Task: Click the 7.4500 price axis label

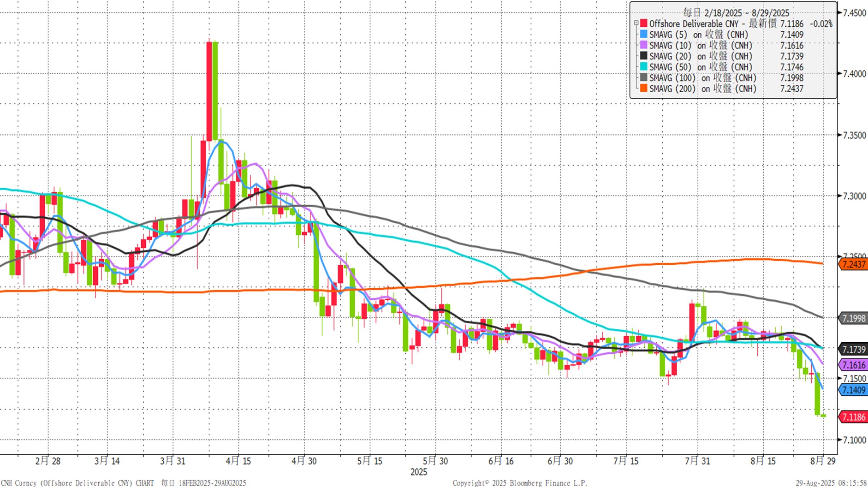Action: (x=855, y=13)
